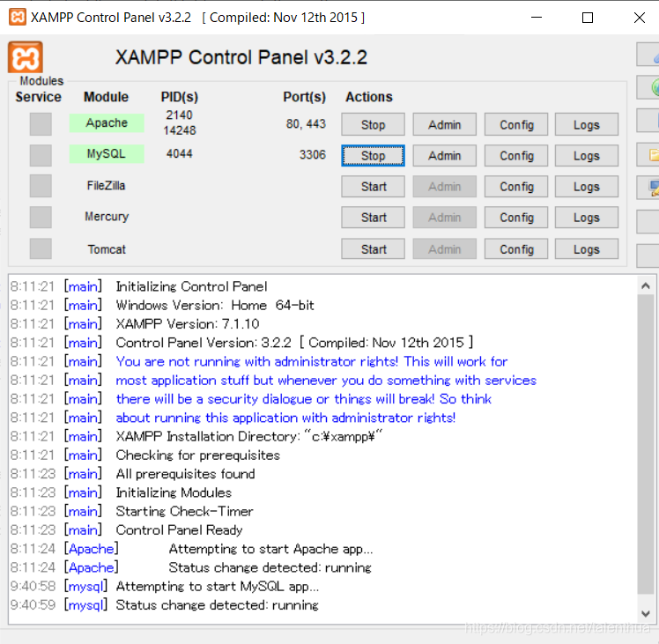Image resolution: width=659 pixels, height=644 pixels.
Task: Minimize the XAMPP Control Panel window
Action: [537, 18]
